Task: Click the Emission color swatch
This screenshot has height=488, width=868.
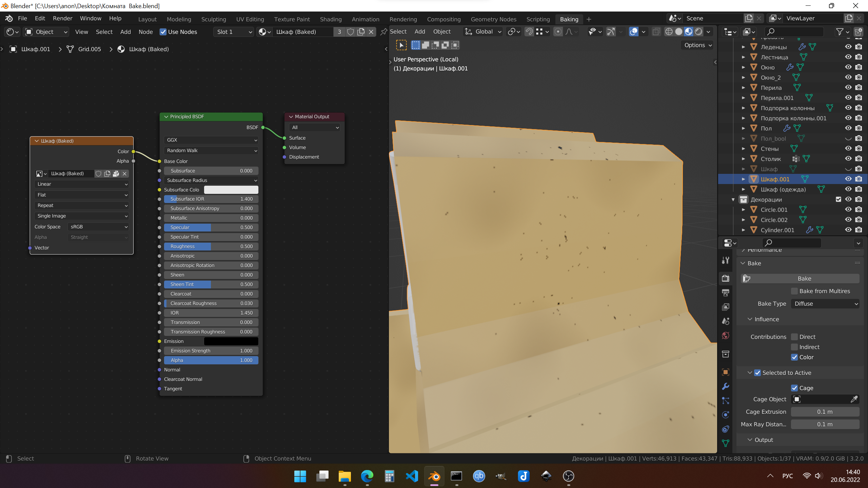Action: pyautogui.click(x=231, y=341)
